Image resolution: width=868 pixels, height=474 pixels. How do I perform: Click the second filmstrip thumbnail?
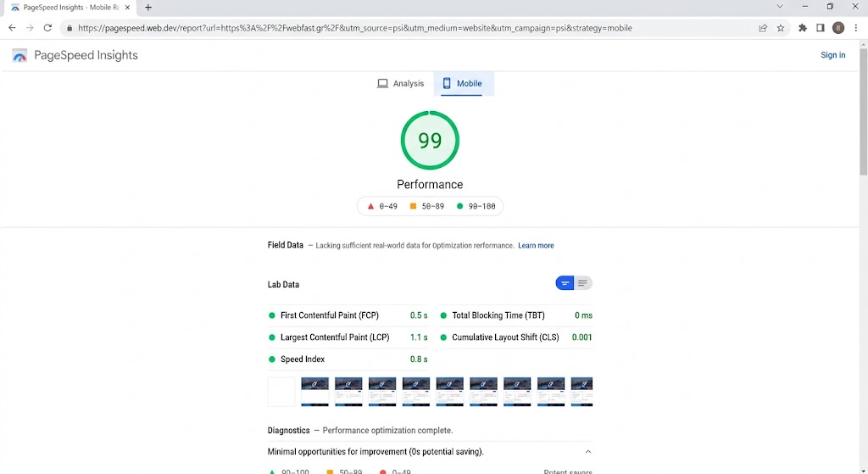tap(315, 392)
